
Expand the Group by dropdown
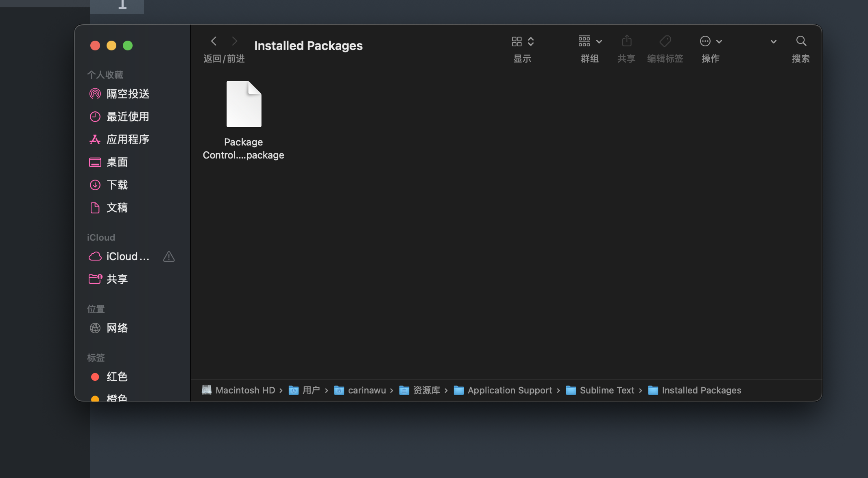point(590,41)
